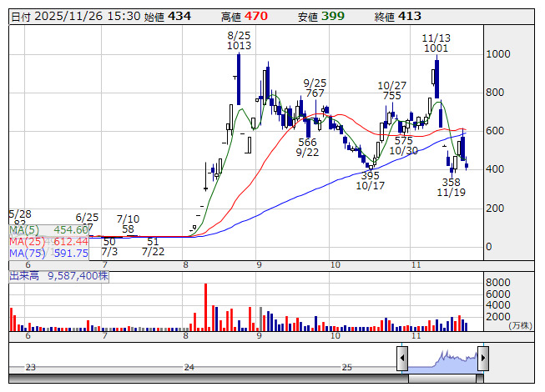Click the right range handle arrow
This screenshot has width=545, height=392.
(482, 358)
